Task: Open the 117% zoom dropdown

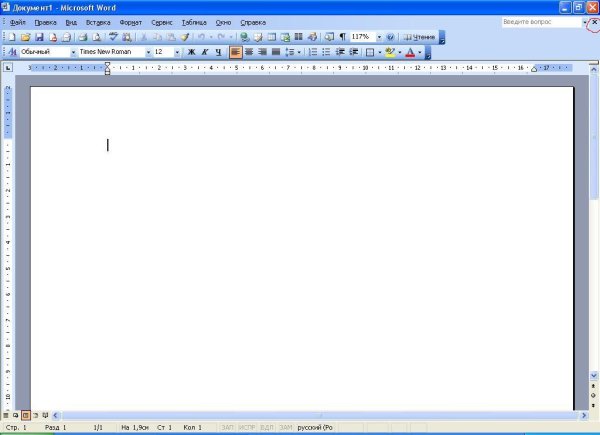Action: pyautogui.click(x=379, y=37)
